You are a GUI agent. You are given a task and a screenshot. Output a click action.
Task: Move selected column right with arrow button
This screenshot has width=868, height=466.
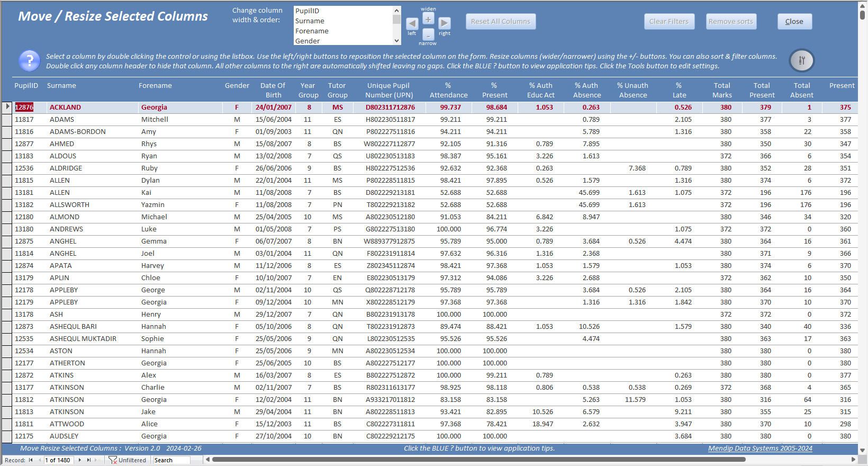[x=445, y=23]
